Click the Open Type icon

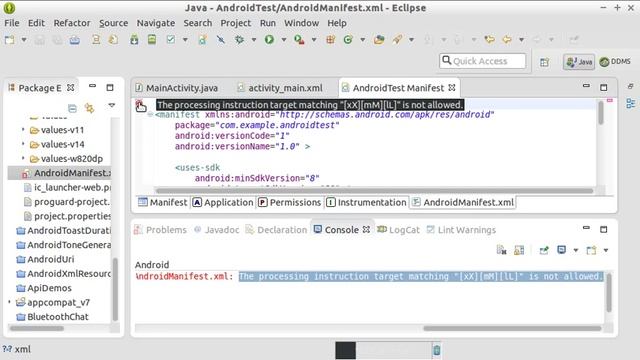(379, 40)
